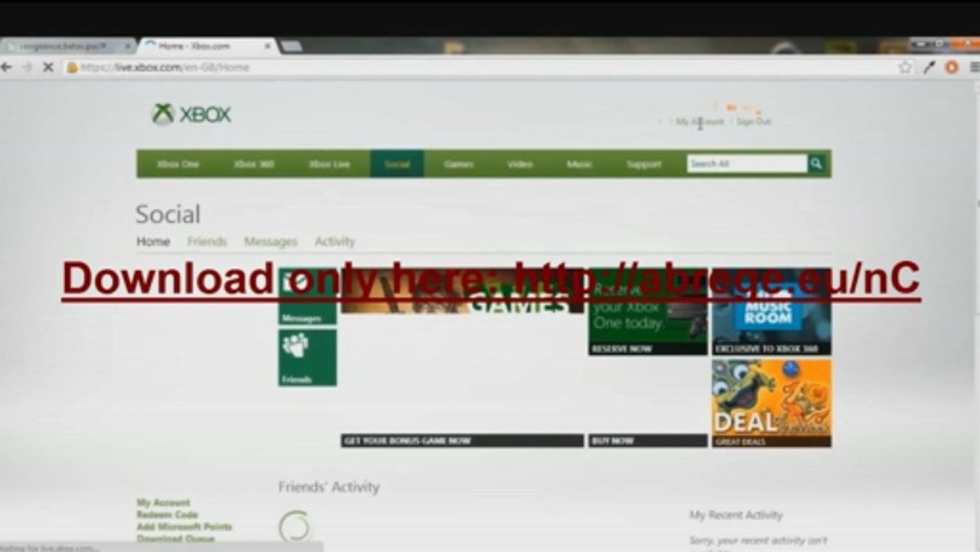Viewport: 980px width, 552px height.
Task: Switch to the Messages sub-tab
Action: 270,242
